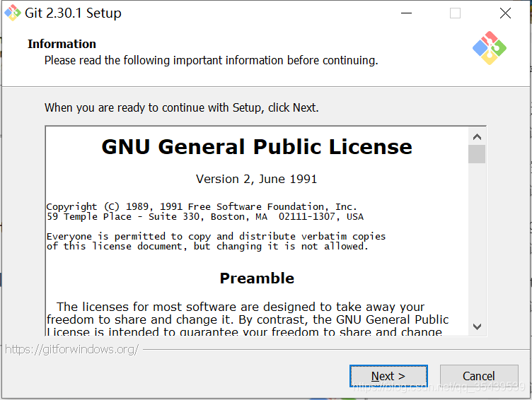The image size is (532, 400).
Task: Click the license scrollbar down arrow
Action: (x=477, y=327)
